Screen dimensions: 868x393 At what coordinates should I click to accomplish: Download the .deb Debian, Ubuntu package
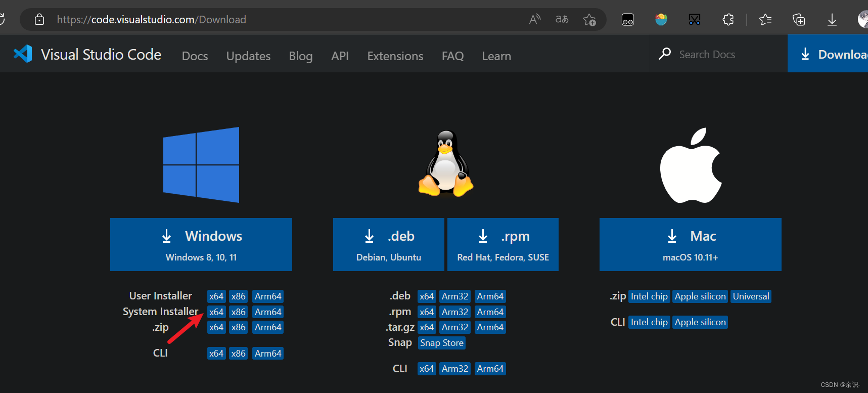coord(389,244)
